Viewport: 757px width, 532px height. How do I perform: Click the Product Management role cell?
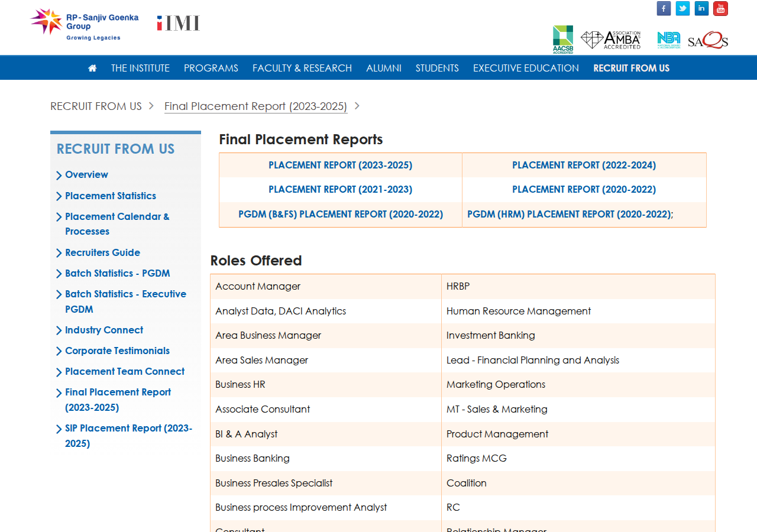point(578,434)
